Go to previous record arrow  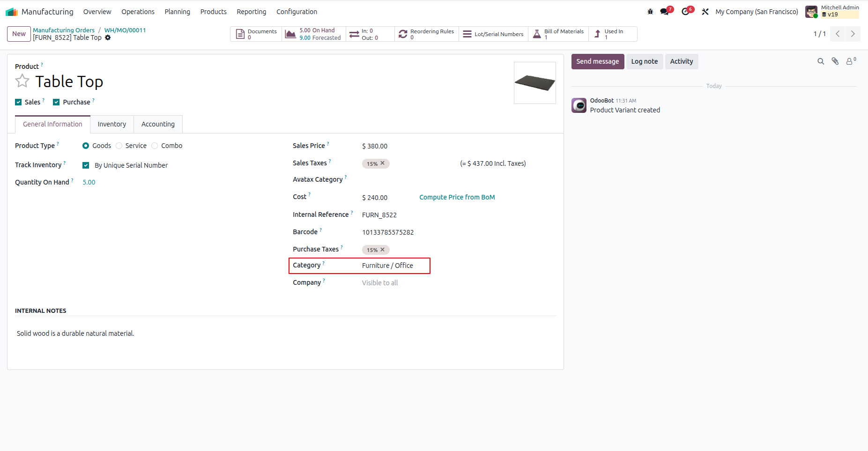[838, 34]
